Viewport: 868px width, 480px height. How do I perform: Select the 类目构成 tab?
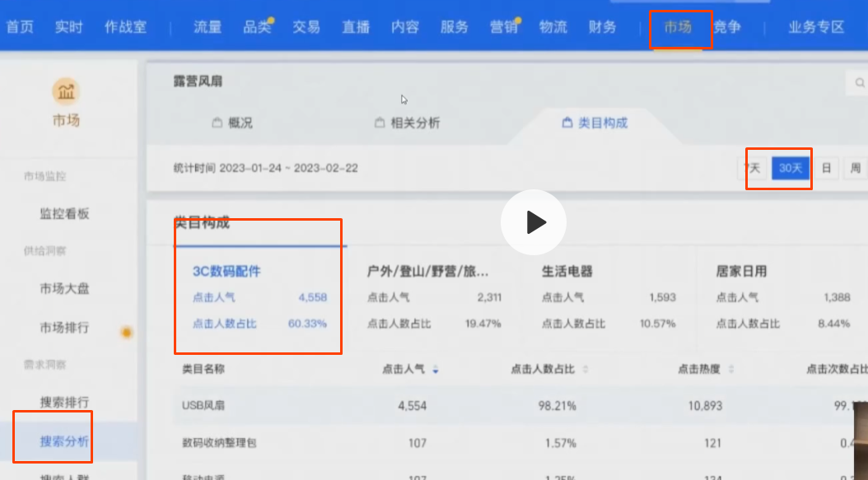(595, 123)
